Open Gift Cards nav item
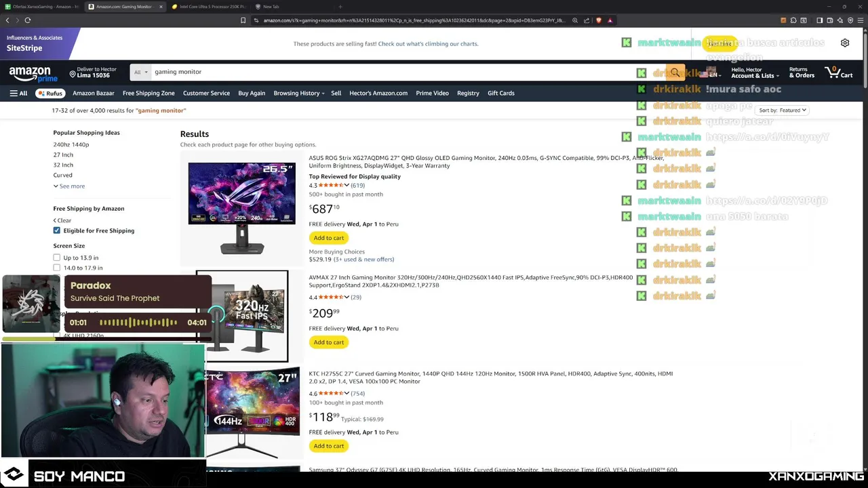This screenshot has height=488, width=868. coord(501,93)
